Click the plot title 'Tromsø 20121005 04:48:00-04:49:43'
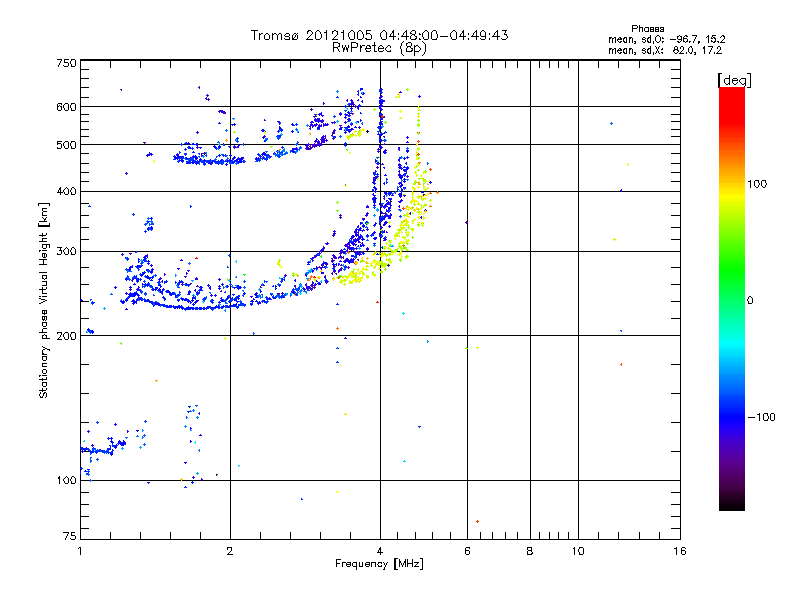 [379, 35]
